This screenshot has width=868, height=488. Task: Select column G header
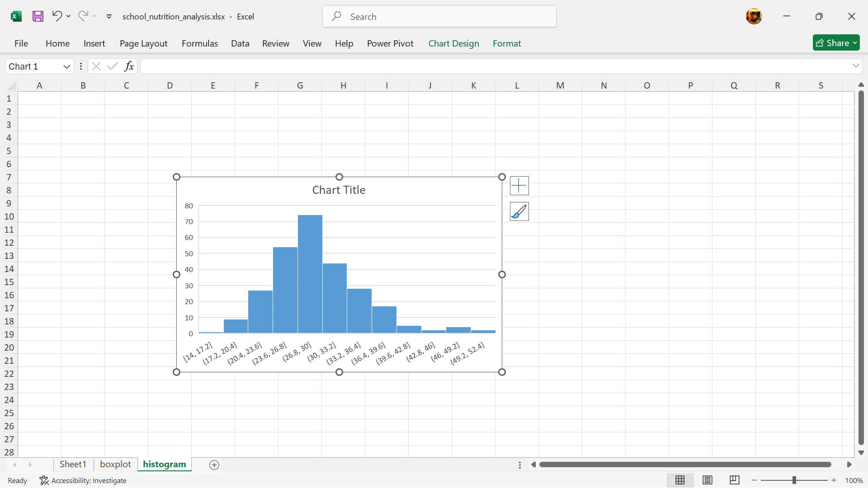tap(300, 85)
